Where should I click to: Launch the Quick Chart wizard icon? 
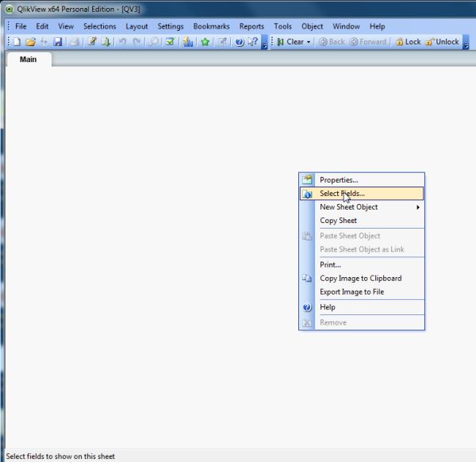188,41
